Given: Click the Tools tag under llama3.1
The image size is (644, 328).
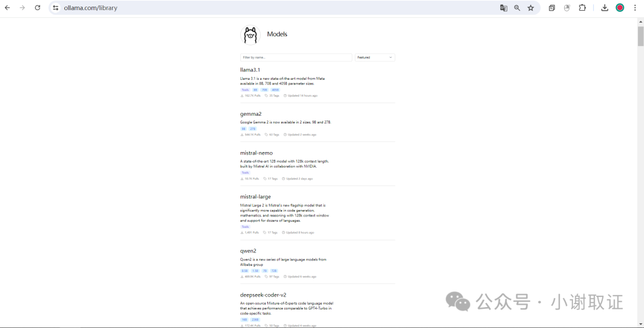Looking at the screenshot, I should pos(245,90).
